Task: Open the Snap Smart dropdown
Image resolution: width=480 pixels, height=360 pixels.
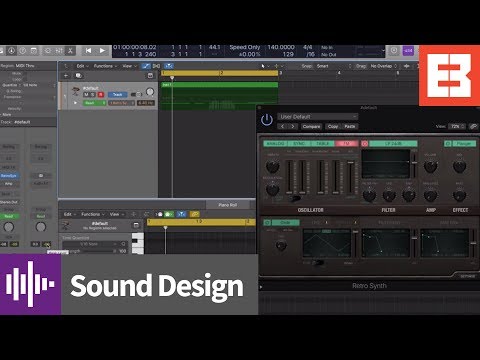Action: point(333,66)
